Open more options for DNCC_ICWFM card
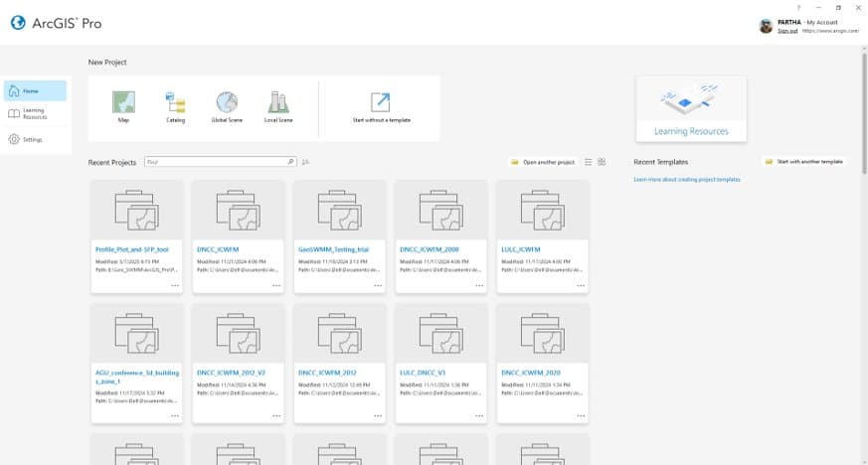The height and width of the screenshot is (465, 868). click(x=276, y=285)
